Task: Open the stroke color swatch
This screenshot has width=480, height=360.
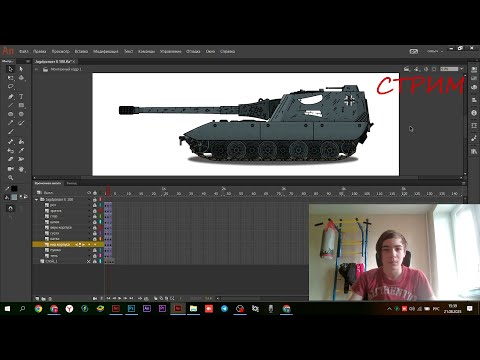Action: coord(14,189)
